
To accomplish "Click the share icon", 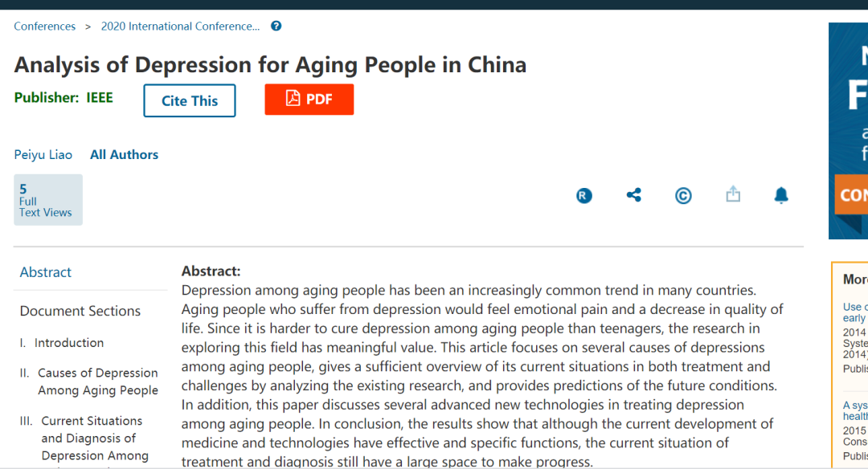I will coord(634,195).
